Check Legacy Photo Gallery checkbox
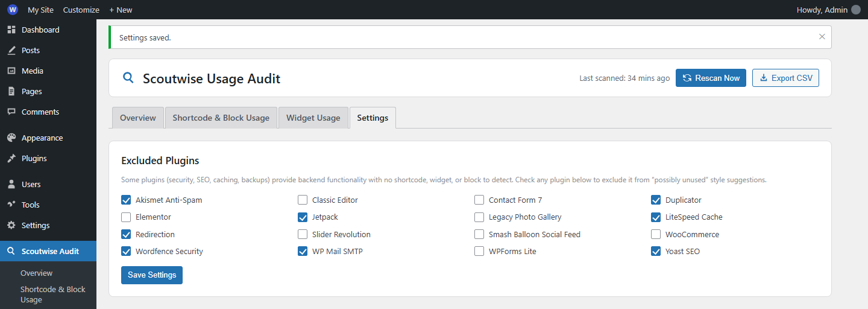 point(479,217)
